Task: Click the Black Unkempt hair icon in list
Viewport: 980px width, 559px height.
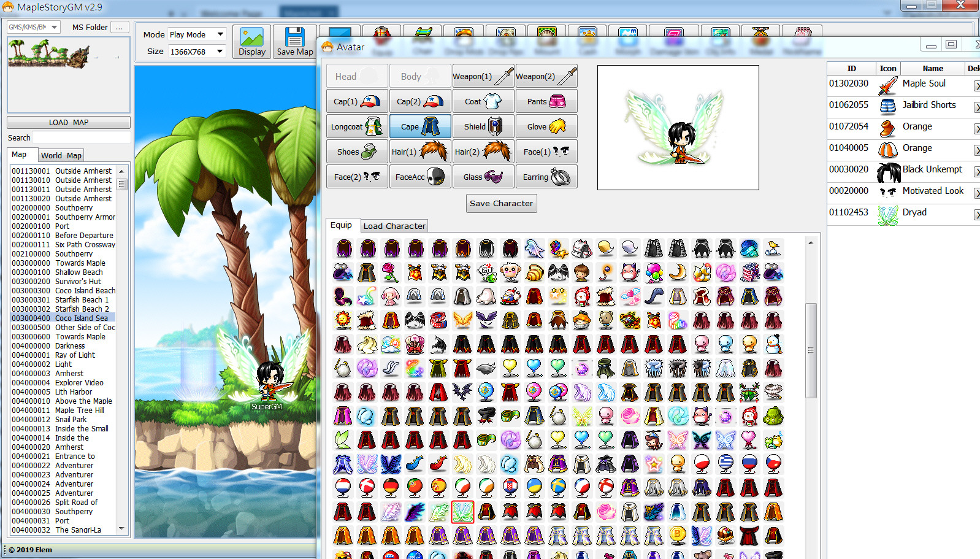Action: (887, 172)
